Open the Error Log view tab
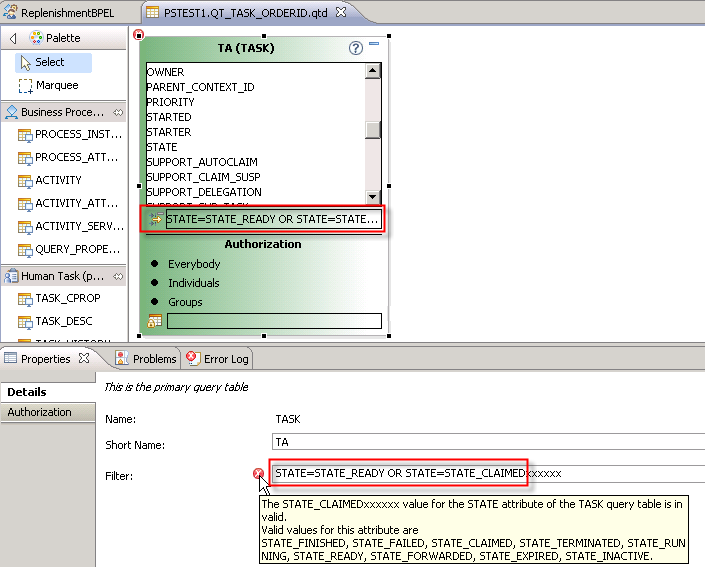Viewport: 705px width, 567px height. (x=217, y=359)
